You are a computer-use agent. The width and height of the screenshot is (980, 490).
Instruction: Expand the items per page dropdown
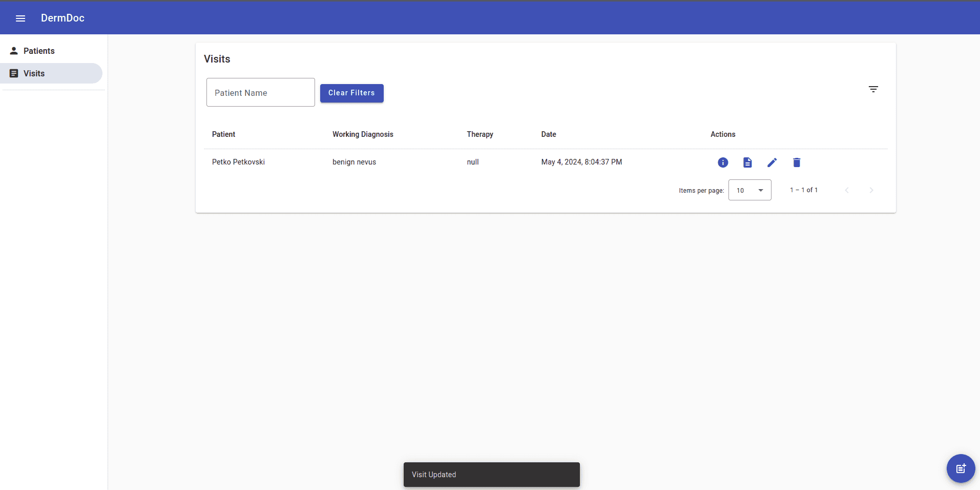click(x=749, y=190)
